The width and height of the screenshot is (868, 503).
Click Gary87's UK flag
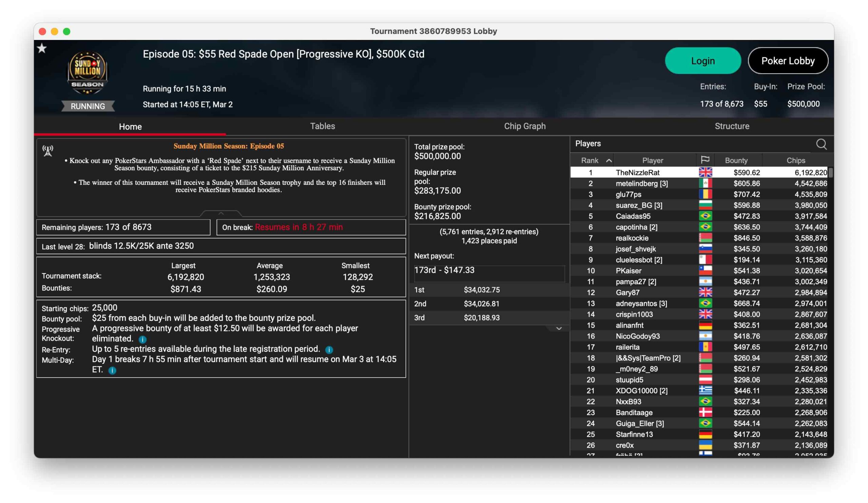pyautogui.click(x=705, y=292)
